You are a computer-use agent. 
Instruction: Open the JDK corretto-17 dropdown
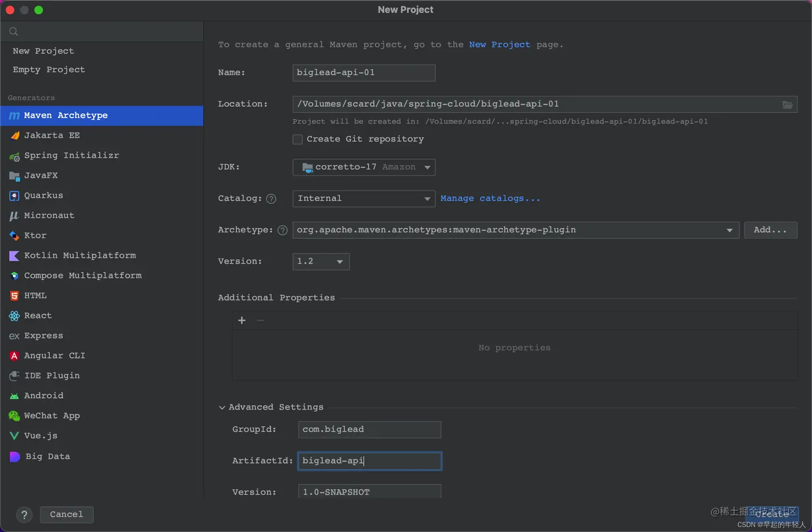click(364, 167)
